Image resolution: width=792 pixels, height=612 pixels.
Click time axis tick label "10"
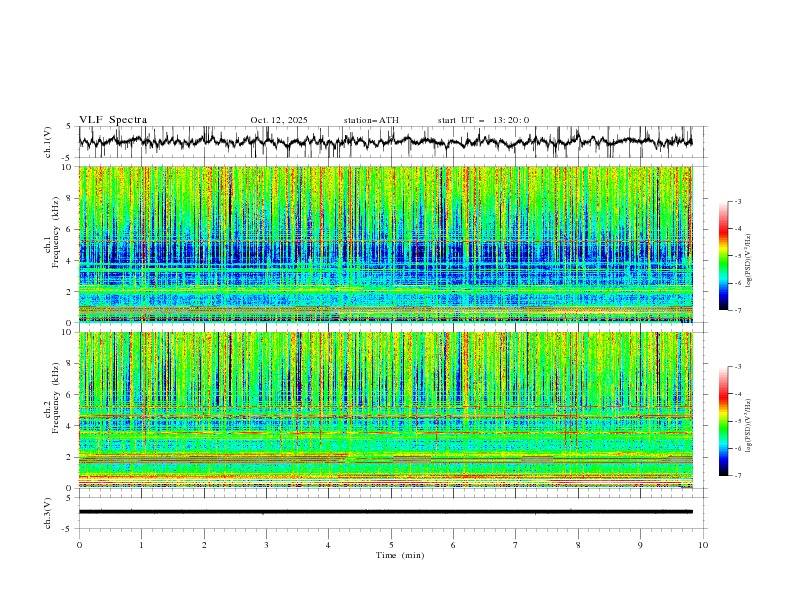coord(703,545)
